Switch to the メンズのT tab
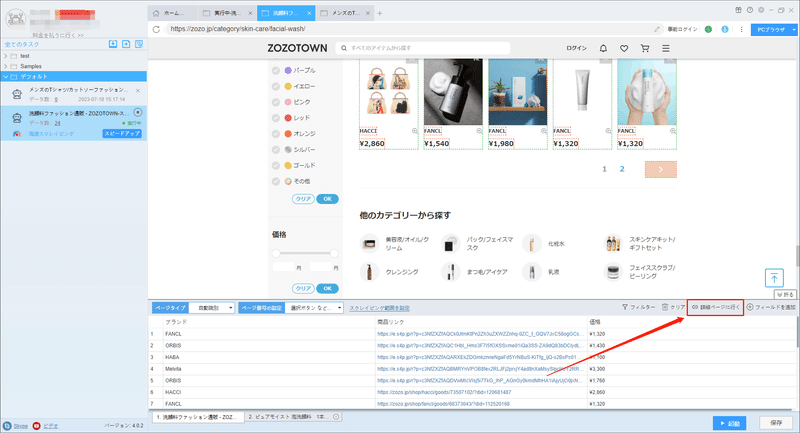The width and height of the screenshot is (800, 433). [345, 13]
